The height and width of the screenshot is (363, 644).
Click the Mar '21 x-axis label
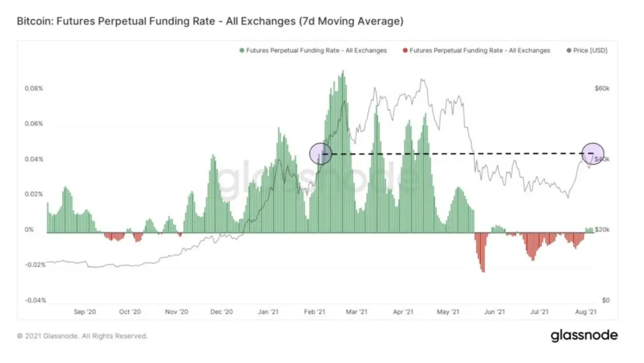click(356, 312)
